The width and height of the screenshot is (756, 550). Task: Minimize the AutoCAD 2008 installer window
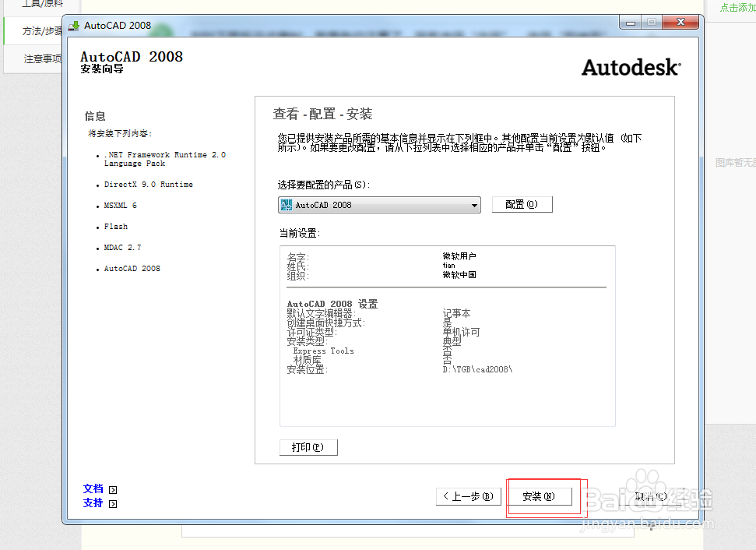tap(631, 22)
